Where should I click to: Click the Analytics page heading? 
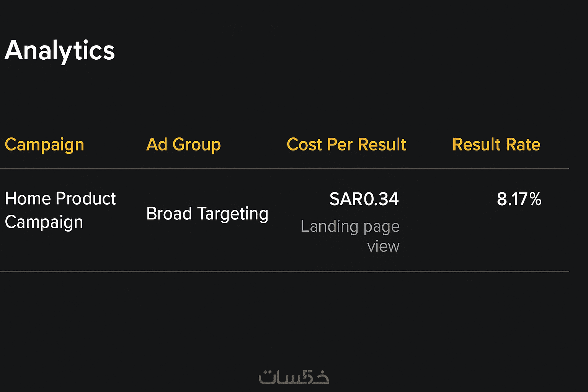(60, 51)
